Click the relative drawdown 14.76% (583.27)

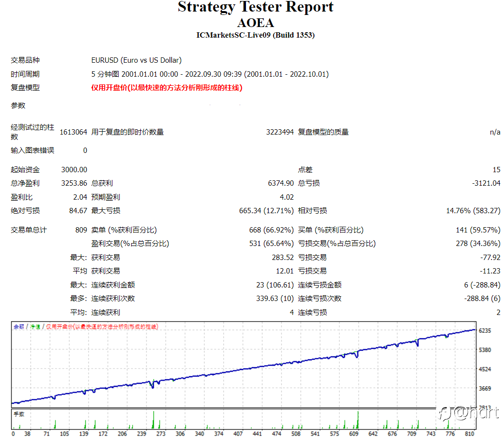point(473,211)
